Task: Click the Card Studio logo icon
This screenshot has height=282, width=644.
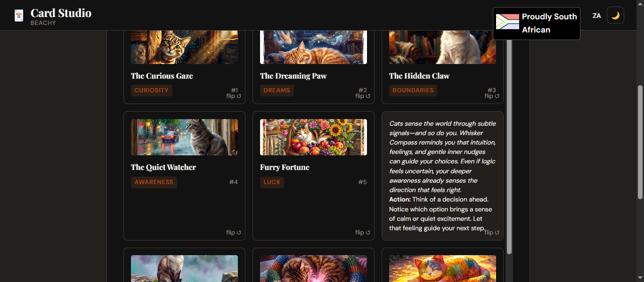Action: tap(19, 16)
